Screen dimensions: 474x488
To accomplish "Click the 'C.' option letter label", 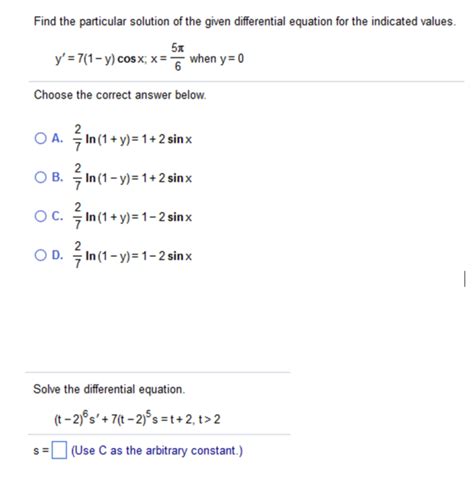I will (x=57, y=216).
